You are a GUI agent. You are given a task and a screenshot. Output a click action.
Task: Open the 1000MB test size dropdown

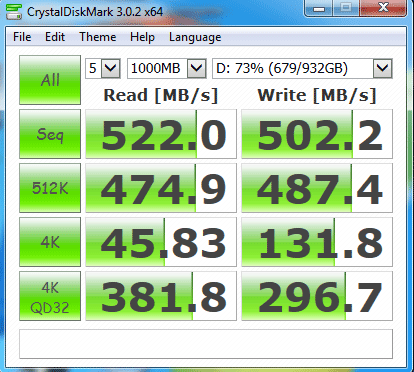167,69
